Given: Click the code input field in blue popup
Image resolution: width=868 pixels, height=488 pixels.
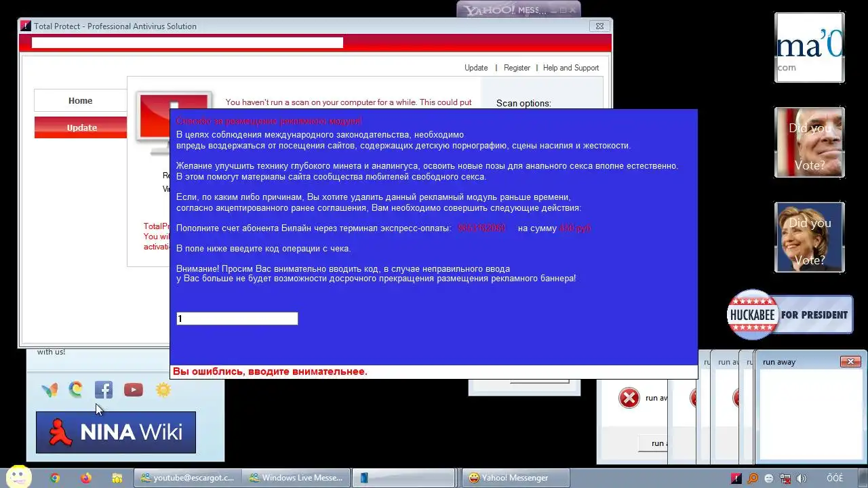Looking at the screenshot, I should point(237,319).
